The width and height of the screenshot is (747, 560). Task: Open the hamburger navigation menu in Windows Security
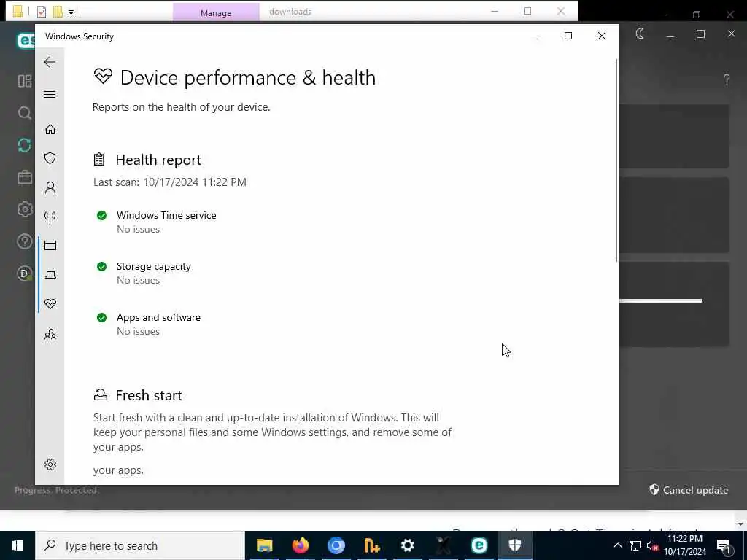pyautogui.click(x=50, y=94)
